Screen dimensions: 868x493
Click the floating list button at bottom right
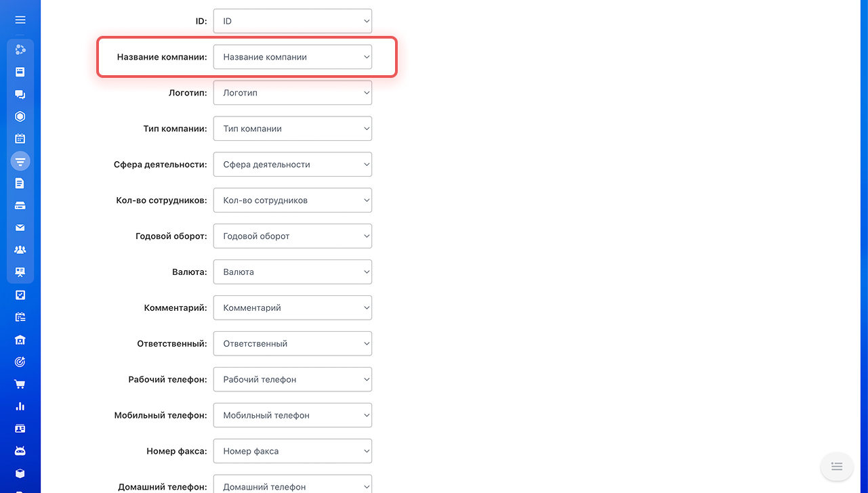pyautogui.click(x=837, y=467)
